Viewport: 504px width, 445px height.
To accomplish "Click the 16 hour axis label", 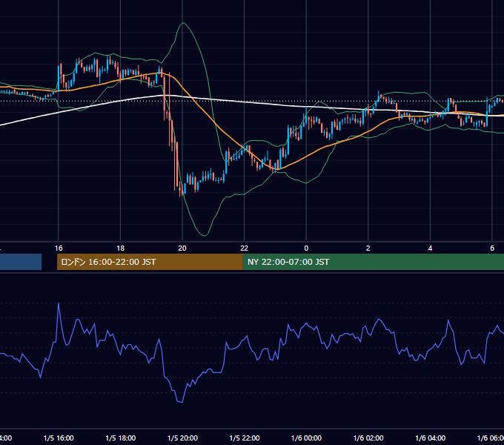I will [x=59, y=248].
